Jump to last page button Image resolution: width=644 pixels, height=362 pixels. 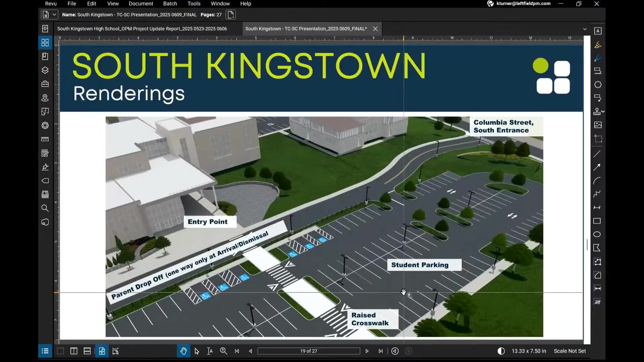tap(380, 351)
